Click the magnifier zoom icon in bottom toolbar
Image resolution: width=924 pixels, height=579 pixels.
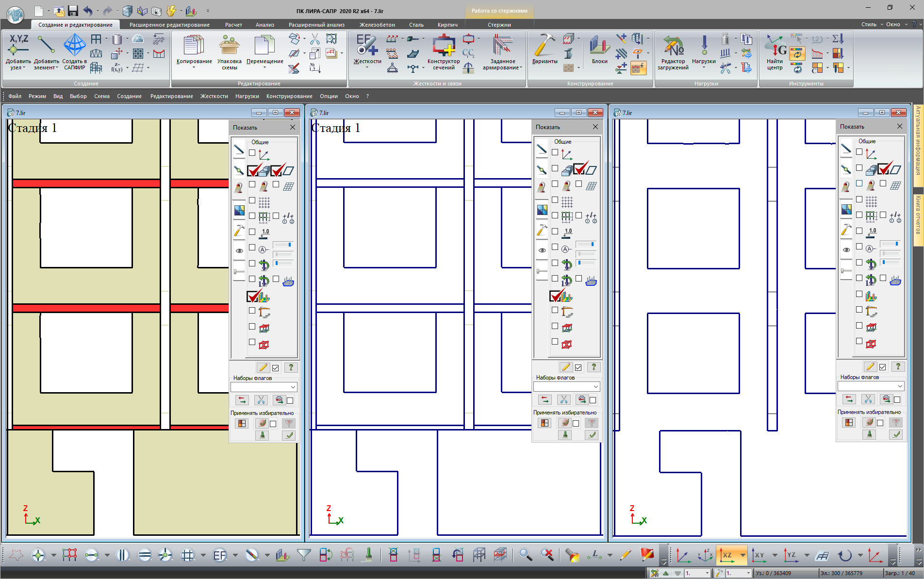click(x=526, y=554)
